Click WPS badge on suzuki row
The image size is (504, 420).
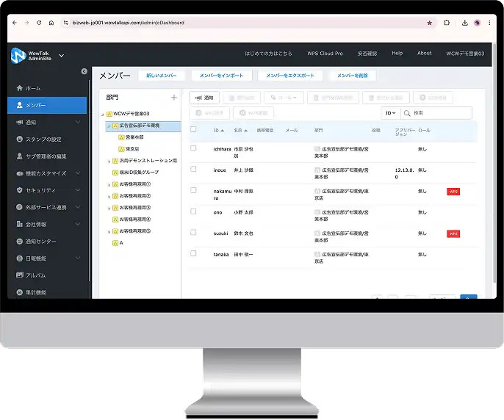453,233
